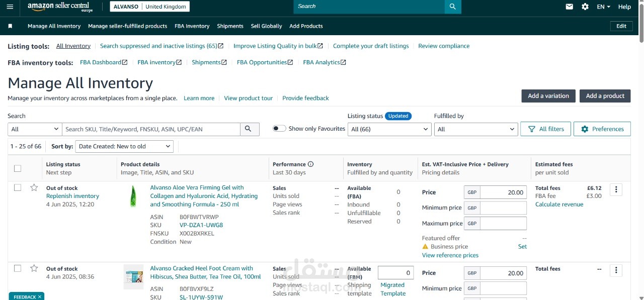
Task: Click the Cracked Heel Foot Cream thumbnail
Action: point(133,277)
